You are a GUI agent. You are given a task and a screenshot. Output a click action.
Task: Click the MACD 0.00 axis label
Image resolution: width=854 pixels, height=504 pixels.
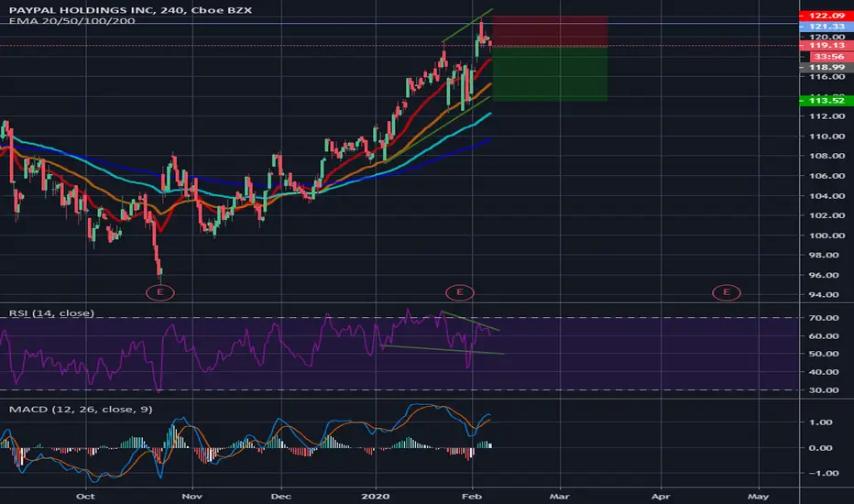tap(820, 448)
